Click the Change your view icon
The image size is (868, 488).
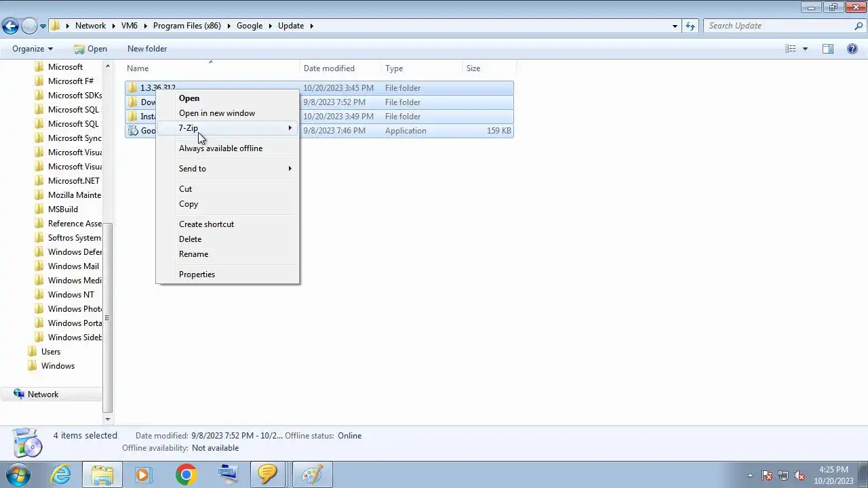[x=791, y=49]
